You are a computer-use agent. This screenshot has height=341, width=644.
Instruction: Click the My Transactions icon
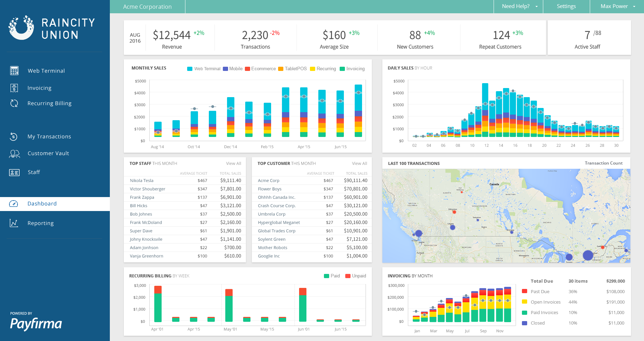(14, 137)
